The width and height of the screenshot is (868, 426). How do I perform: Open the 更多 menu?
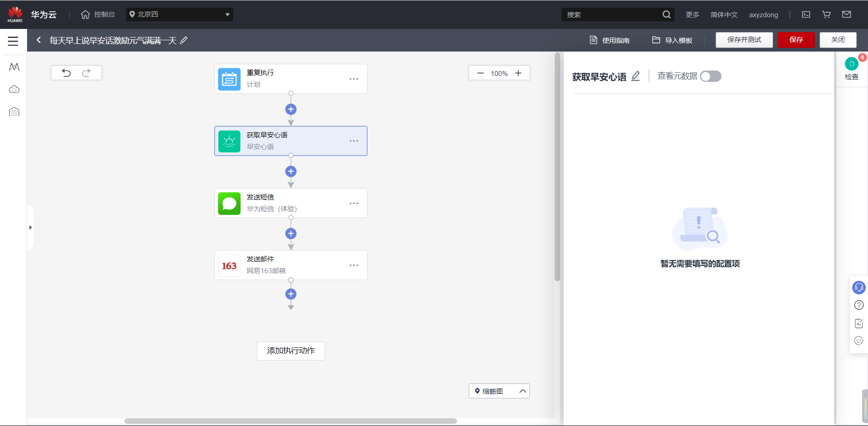click(x=692, y=14)
